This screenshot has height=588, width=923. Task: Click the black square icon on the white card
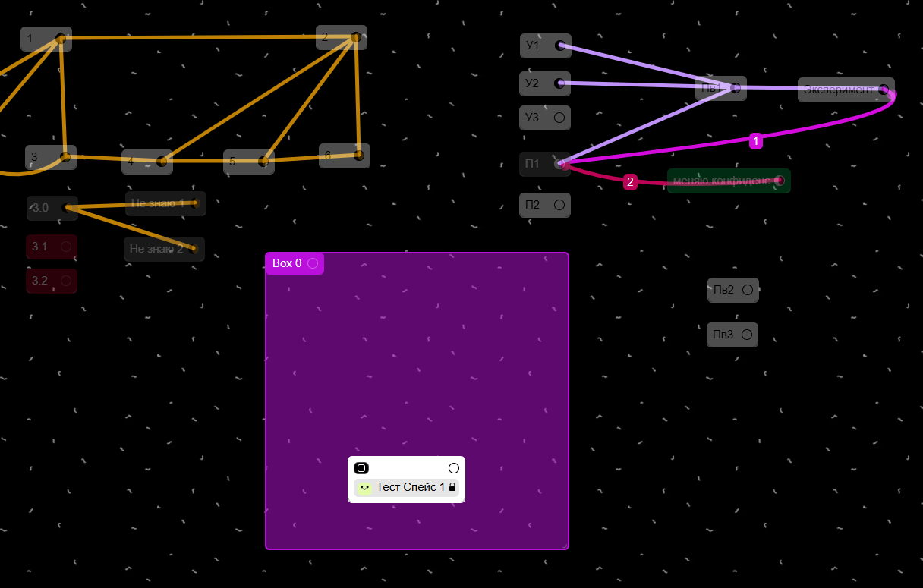click(361, 468)
